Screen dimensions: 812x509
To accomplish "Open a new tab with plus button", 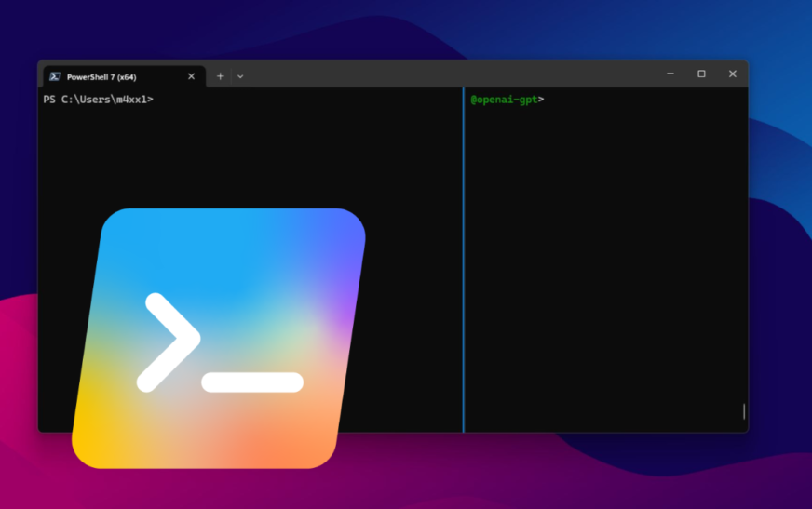I will (220, 76).
